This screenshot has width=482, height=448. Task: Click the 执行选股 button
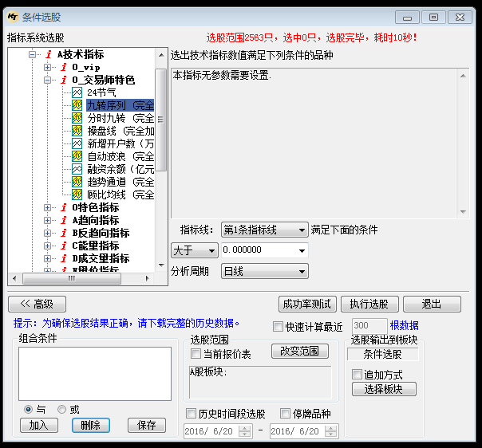(x=369, y=304)
